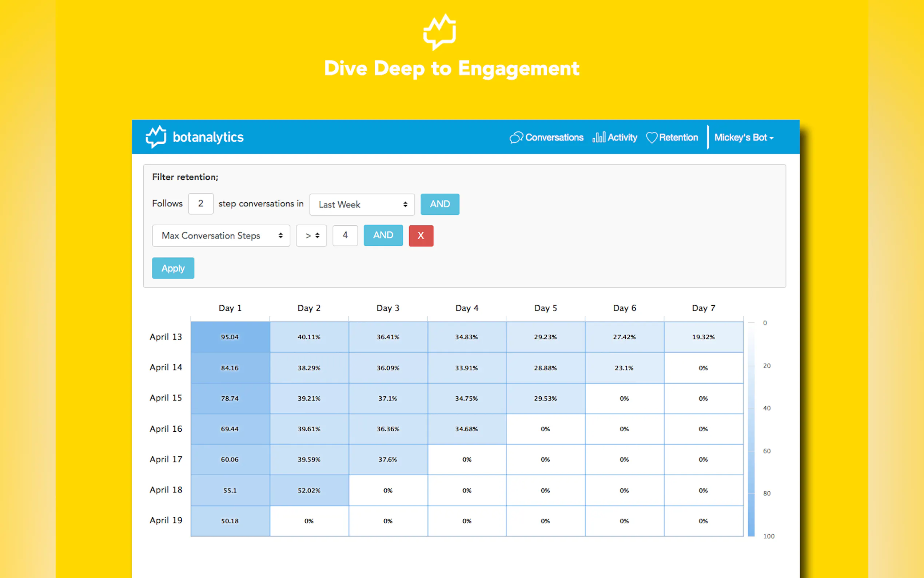Open the Last Week period selector
924x578 pixels.
point(362,205)
